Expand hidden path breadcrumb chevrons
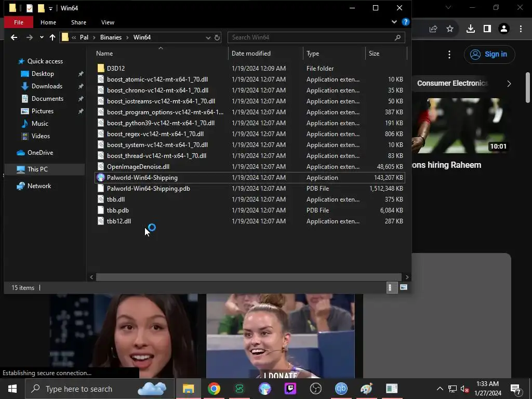The height and width of the screenshot is (399, 532). (x=74, y=37)
